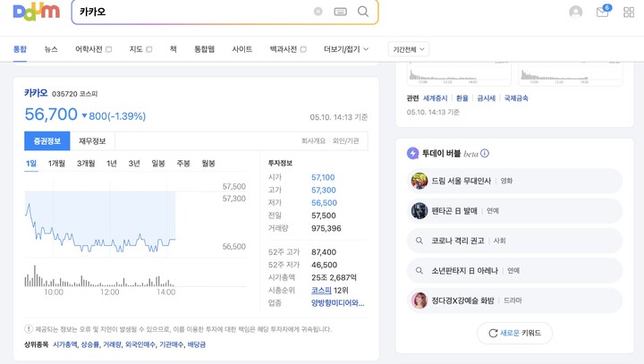Image resolution: width=644 pixels, height=364 pixels.
Task: Switch to the 통합웹 tab
Action: coord(204,49)
